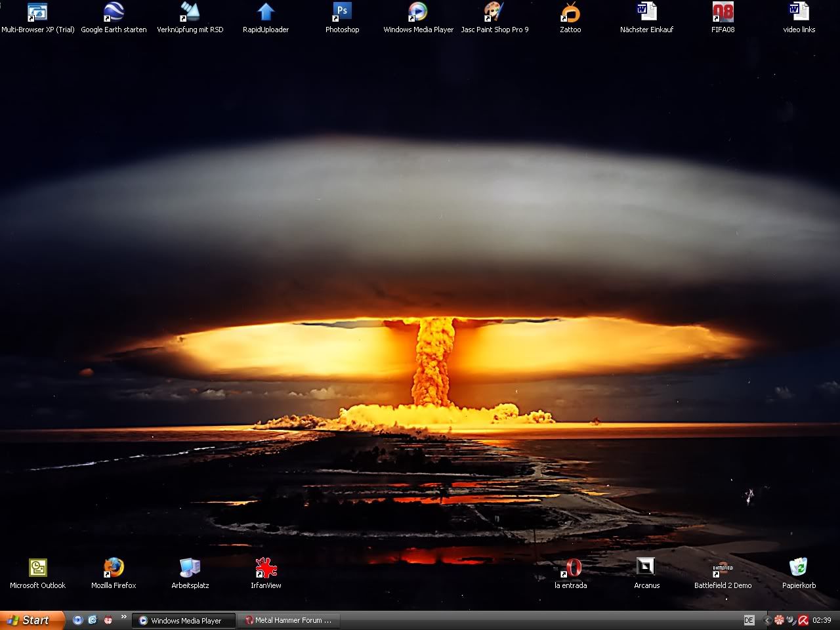Click the system clock showing 02:39
This screenshot has width=840, height=630.
(822, 620)
